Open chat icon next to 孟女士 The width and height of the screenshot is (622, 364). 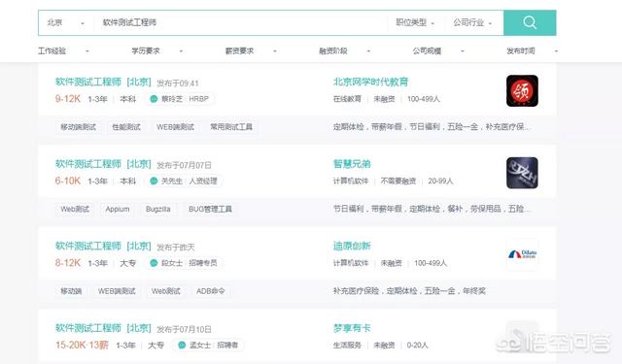tap(182, 345)
